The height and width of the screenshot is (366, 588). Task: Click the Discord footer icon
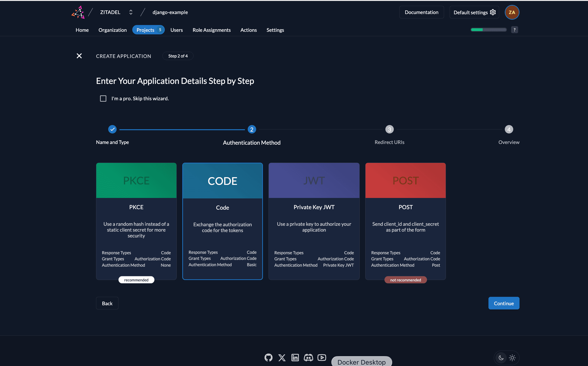pyautogui.click(x=308, y=358)
